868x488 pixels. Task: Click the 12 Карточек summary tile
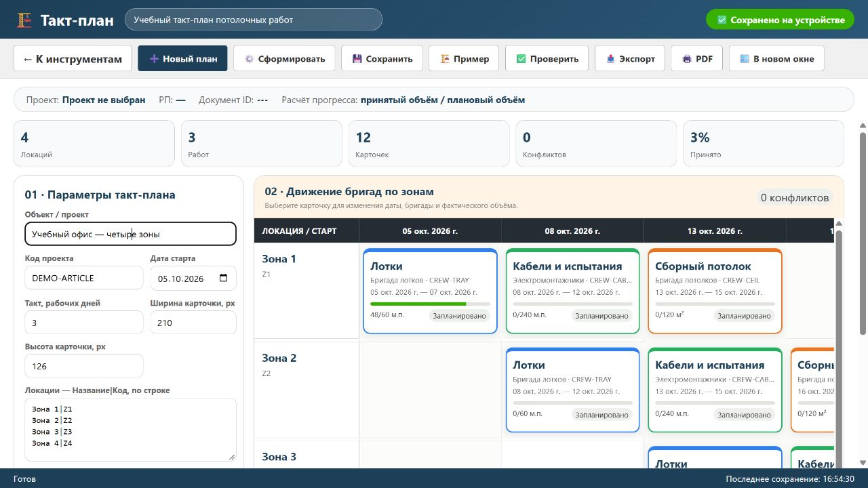pos(429,144)
